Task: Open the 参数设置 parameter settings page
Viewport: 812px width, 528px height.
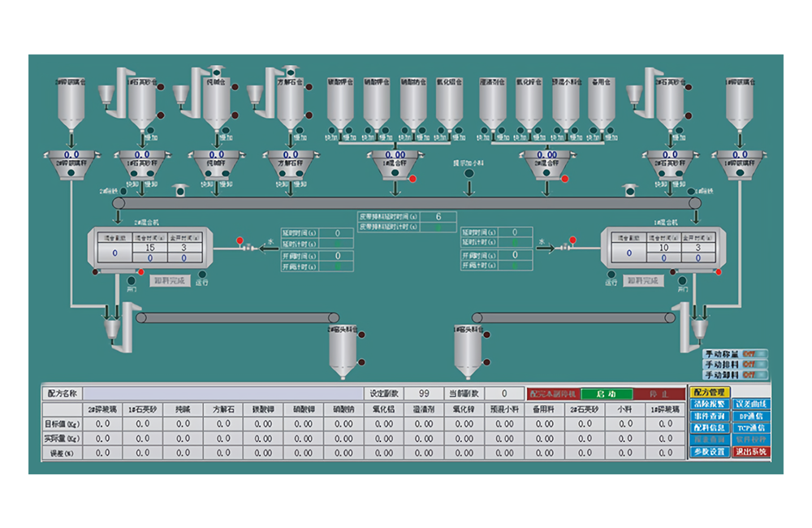Action: click(x=709, y=452)
